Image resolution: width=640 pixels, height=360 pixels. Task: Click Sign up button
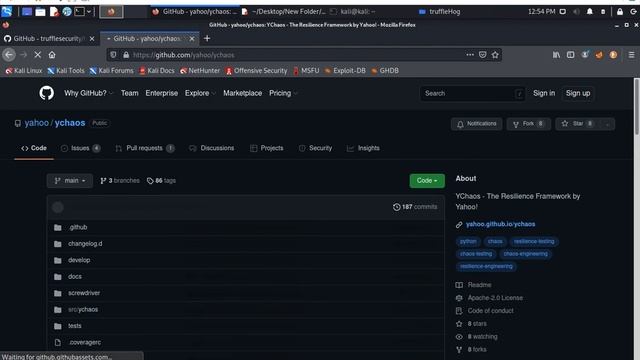click(578, 93)
